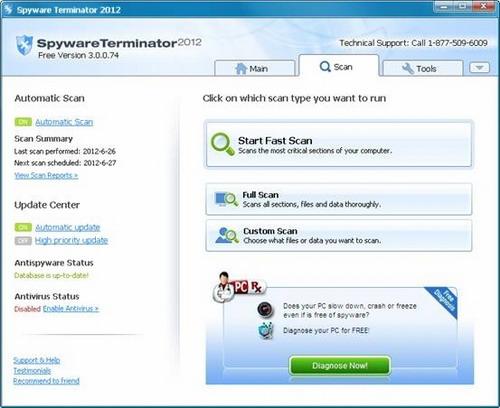Click the red 'Disabled' antivirus status text

[x=27, y=309]
